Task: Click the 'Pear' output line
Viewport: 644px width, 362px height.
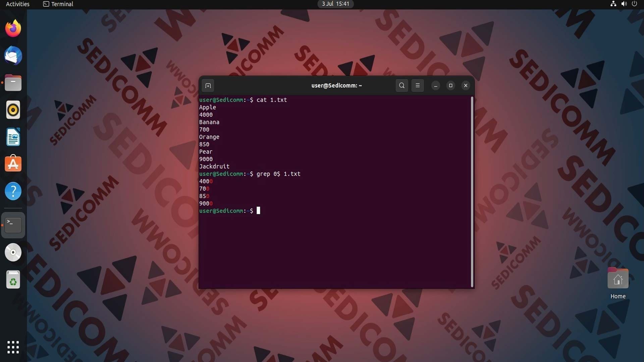Action: 206,152
